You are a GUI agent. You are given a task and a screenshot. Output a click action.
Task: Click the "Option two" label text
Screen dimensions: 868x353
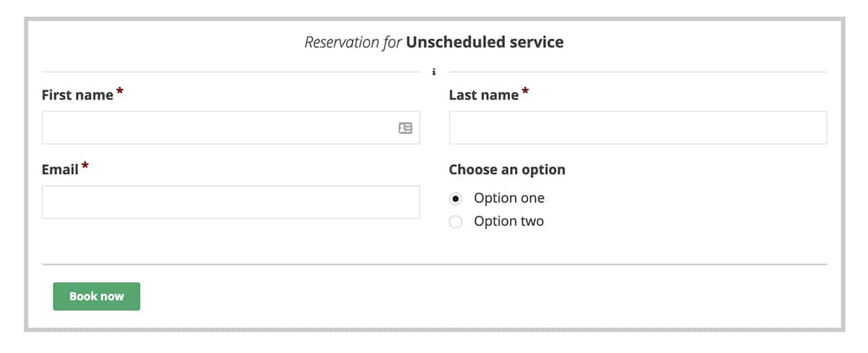pos(509,221)
